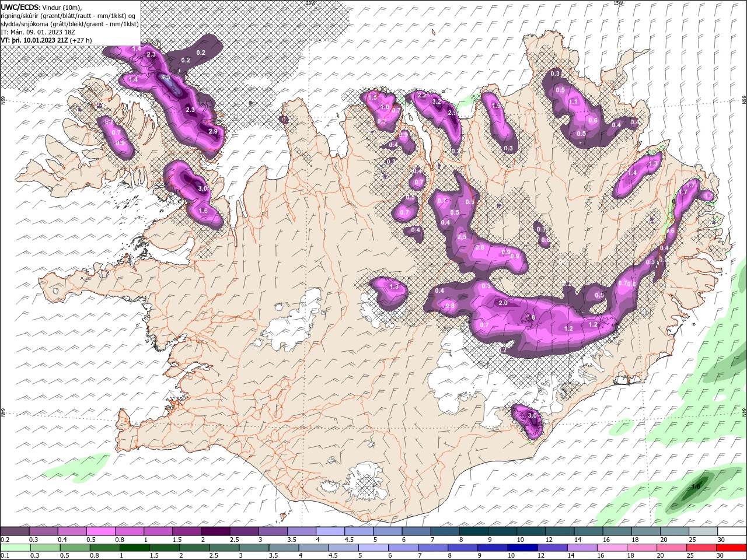Image resolution: width=747 pixels, height=560 pixels.
Task: Click the '1.0' rain value in the green area
Action: [x=695, y=487]
